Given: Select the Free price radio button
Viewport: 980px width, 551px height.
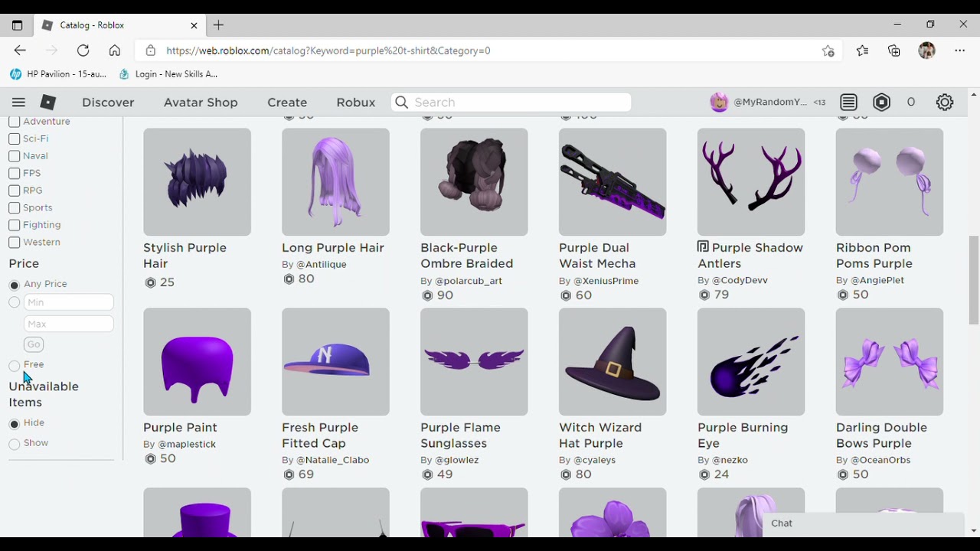Looking at the screenshot, I should 14,366.
